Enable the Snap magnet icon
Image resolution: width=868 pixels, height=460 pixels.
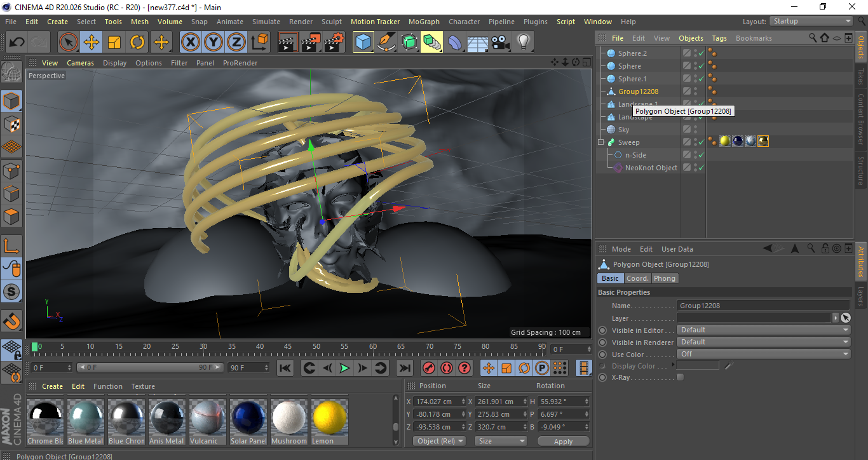tap(11, 320)
